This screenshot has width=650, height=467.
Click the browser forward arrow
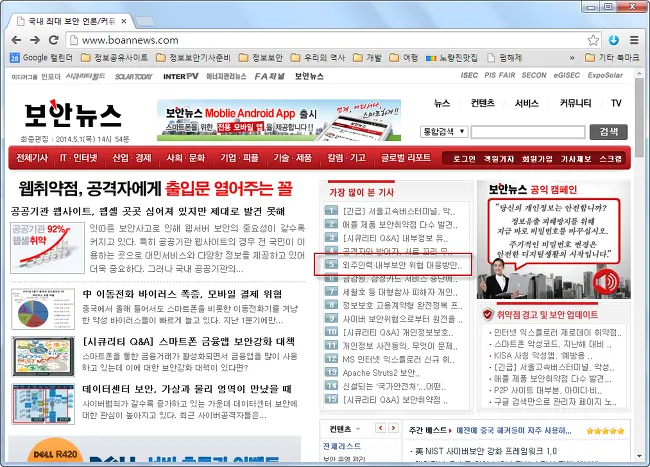click(35, 40)
